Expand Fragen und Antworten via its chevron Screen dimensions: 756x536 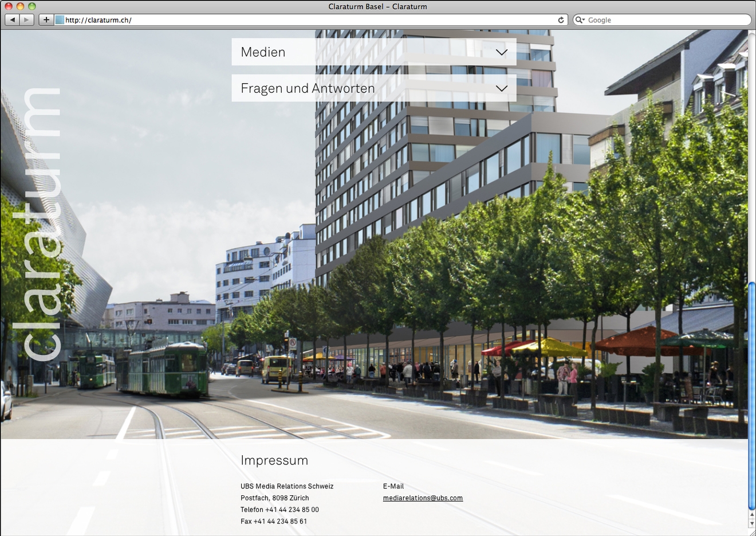point(501,88)
